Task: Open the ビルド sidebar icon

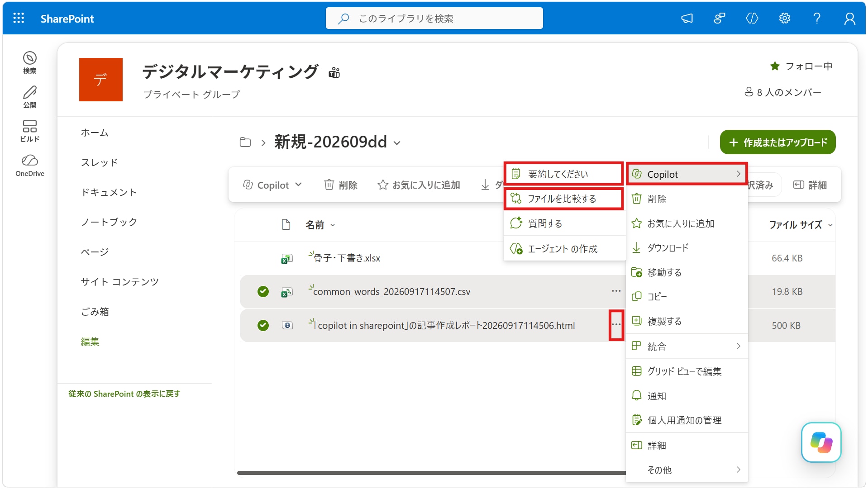Action: pos(30,131)
